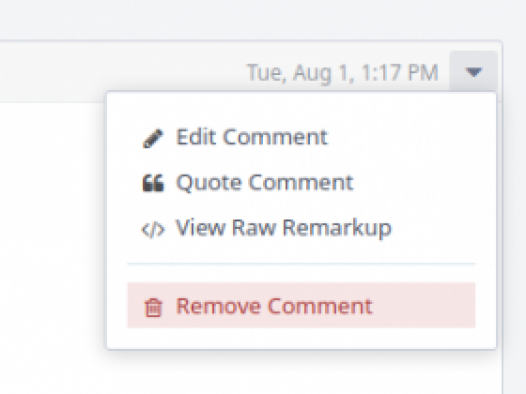Click the 'Edit' label text in the dropdown
This screenshot has height=394, width=526.
pyautogui.click(x=196, y=137)
